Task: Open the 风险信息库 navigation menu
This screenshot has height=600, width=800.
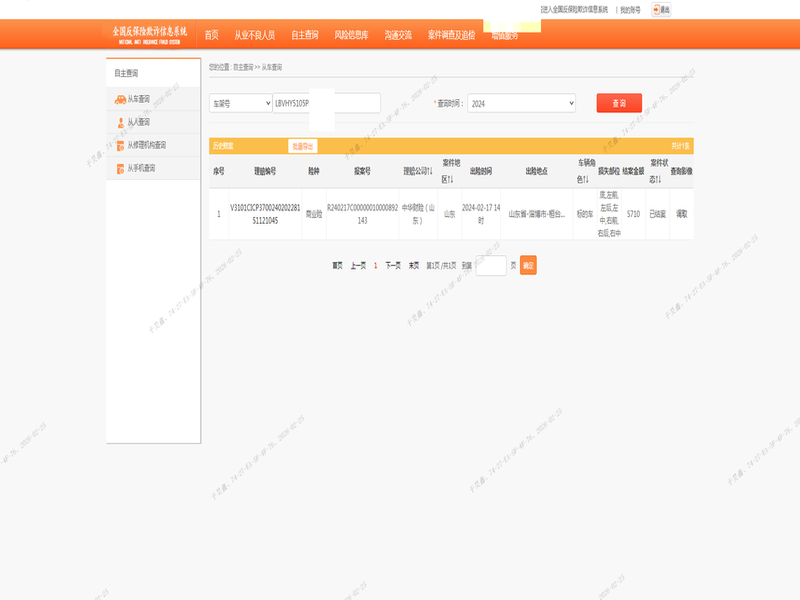Action: [x=351, y=35]
